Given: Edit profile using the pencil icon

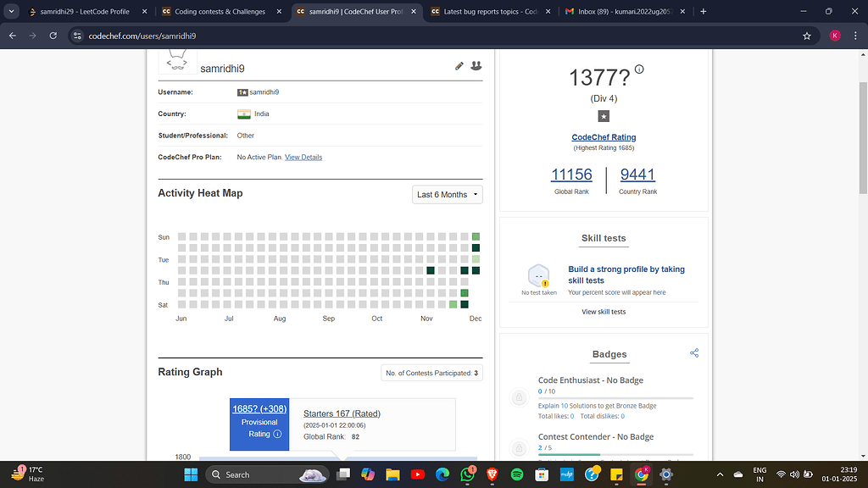Looking at the screenshot, I should 459,65.
